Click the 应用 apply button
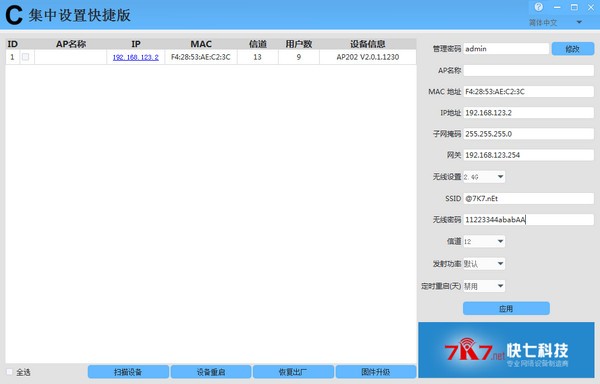 [506, 308]
